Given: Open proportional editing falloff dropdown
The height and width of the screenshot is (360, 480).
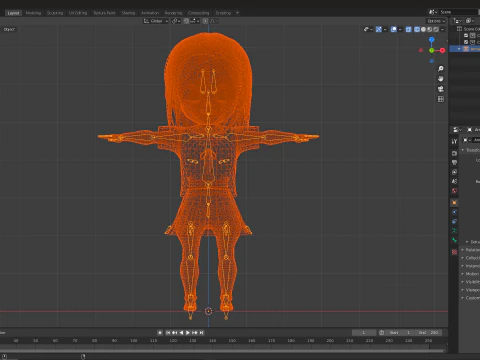Looking at the screenshot, I should coord(213,21).
